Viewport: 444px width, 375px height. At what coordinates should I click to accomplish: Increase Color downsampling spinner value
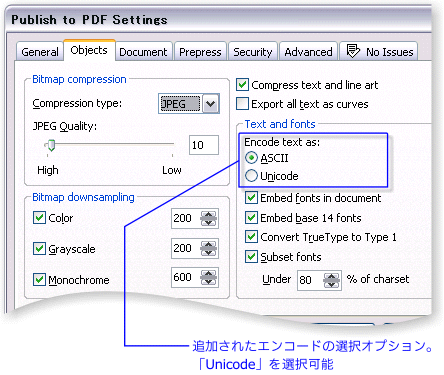(x=209, y=215)
